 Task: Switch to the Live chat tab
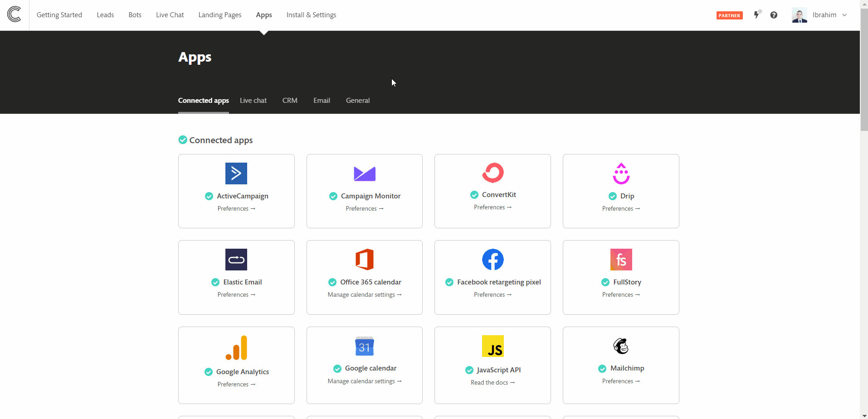(x=254, y=101)
